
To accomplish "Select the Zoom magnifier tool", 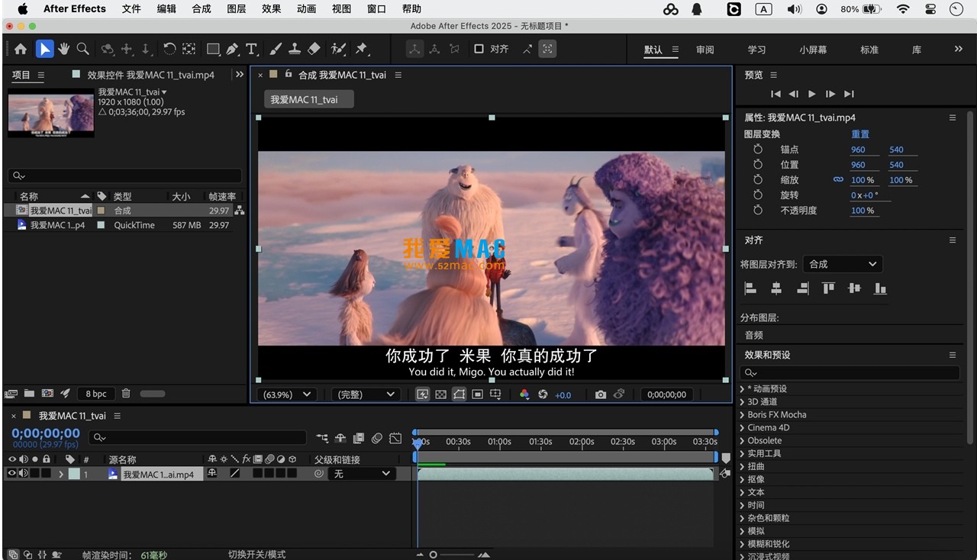I will pyautogui.click(x=83, y=49).
